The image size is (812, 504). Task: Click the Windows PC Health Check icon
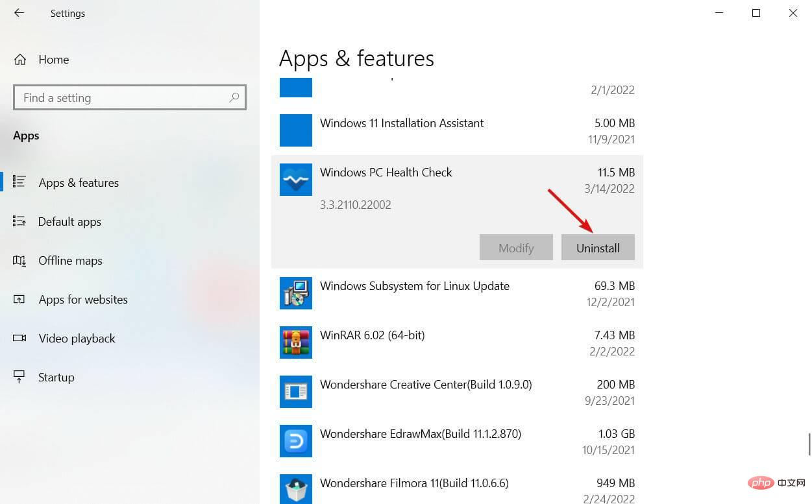point(296,180)
